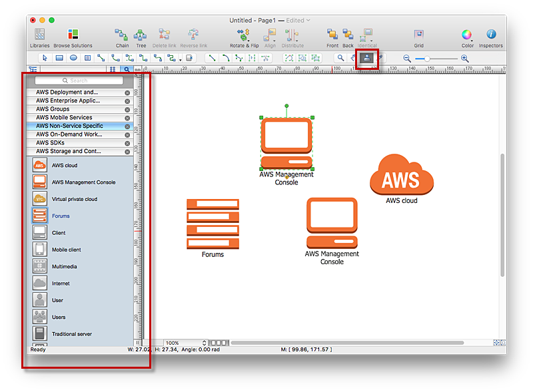Send selected object to Back

pos(348,38)
